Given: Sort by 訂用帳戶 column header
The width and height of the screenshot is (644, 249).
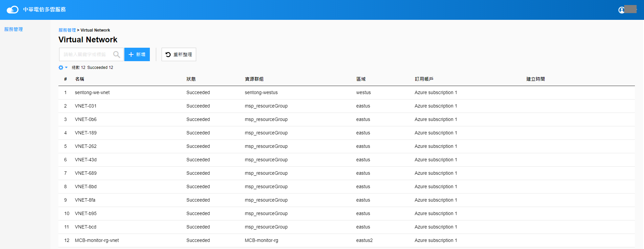Looking at the screenshot, I should tap(424, 79).
